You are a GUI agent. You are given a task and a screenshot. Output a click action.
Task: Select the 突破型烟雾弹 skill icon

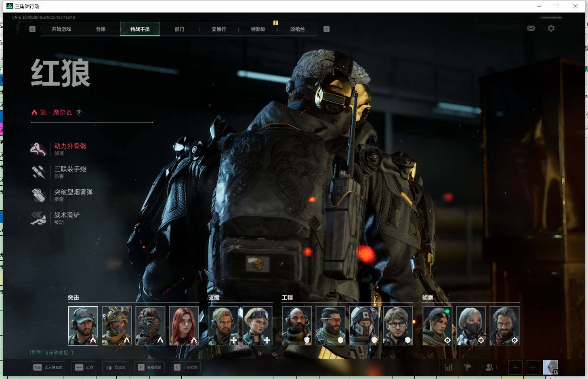point(38,195)
